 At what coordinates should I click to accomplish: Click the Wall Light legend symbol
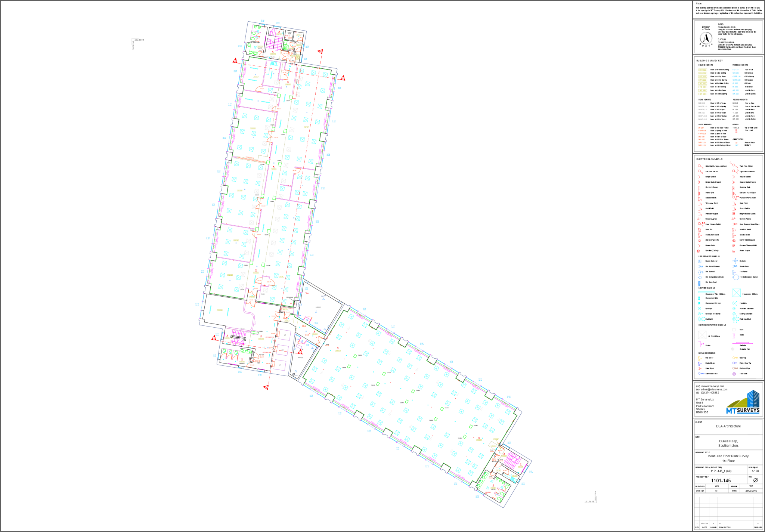701,319
